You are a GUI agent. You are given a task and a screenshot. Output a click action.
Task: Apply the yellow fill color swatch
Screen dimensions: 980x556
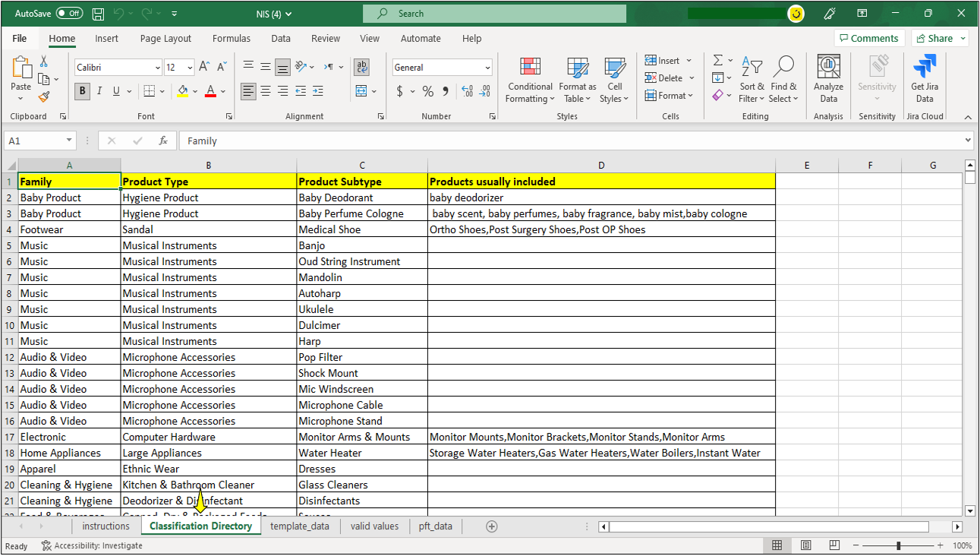point(182,91)
